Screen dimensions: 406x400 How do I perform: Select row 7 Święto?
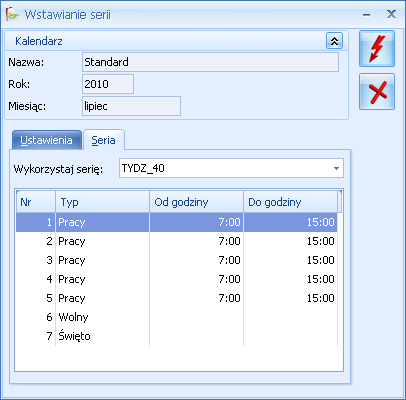click(177, 336)
